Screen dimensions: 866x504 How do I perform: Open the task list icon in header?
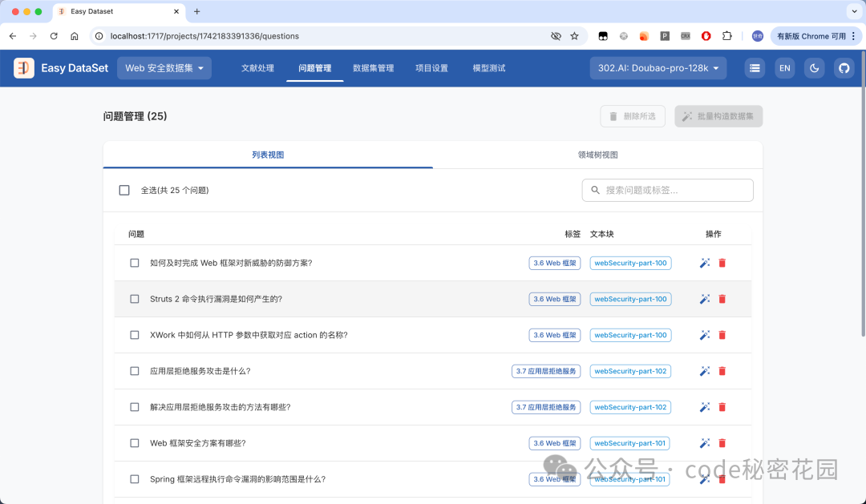point(755,68)
